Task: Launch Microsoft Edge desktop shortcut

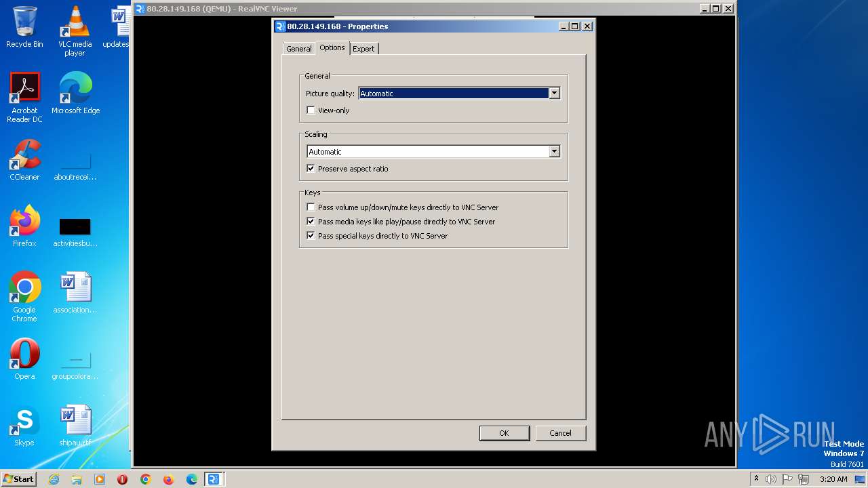Action: pos(75,94)
